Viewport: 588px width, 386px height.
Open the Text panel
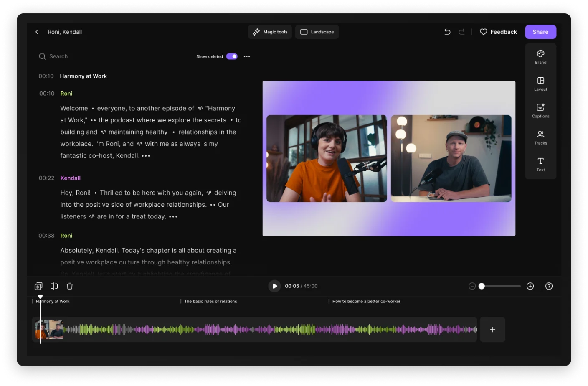(x=540, y=164)
